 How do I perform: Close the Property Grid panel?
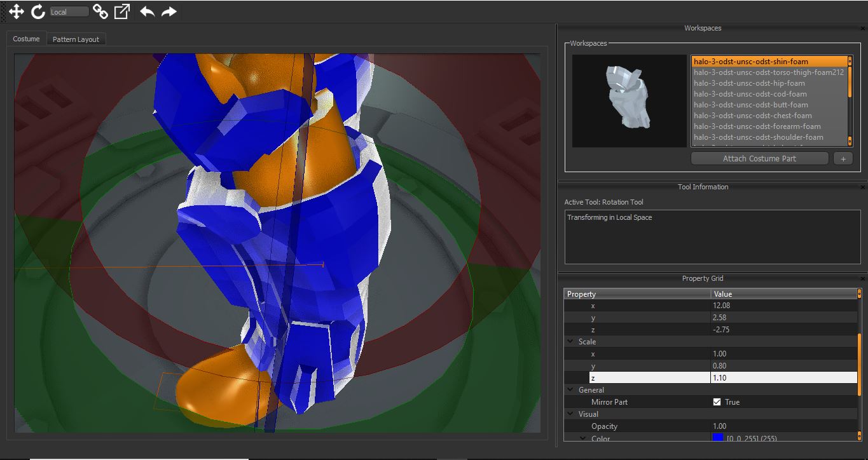point(862,278)
